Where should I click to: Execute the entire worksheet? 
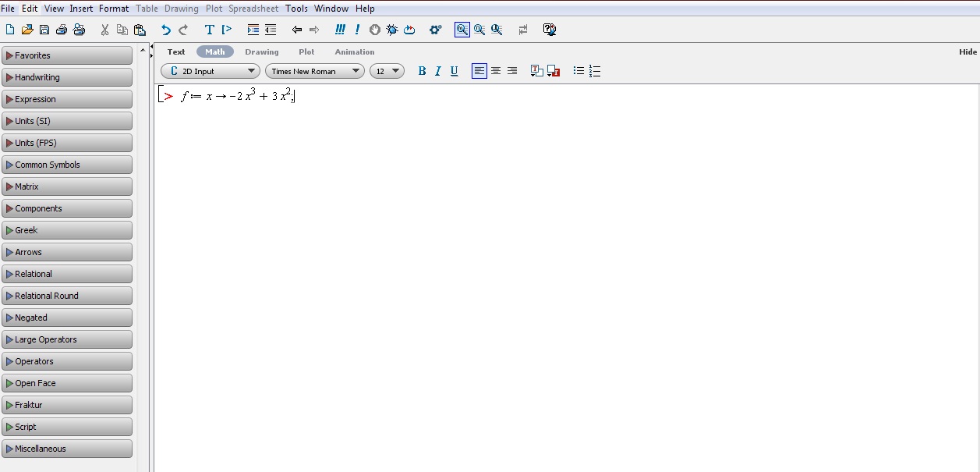(x=340, y=30)
